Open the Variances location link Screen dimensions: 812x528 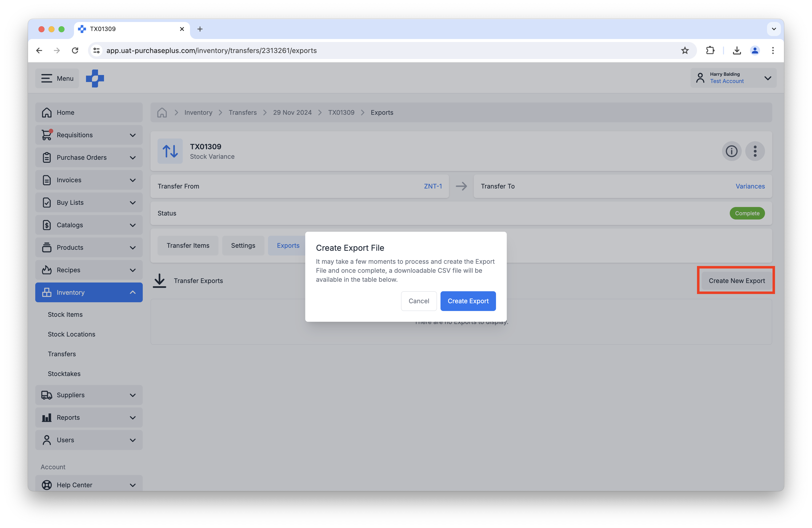[750, 186]
